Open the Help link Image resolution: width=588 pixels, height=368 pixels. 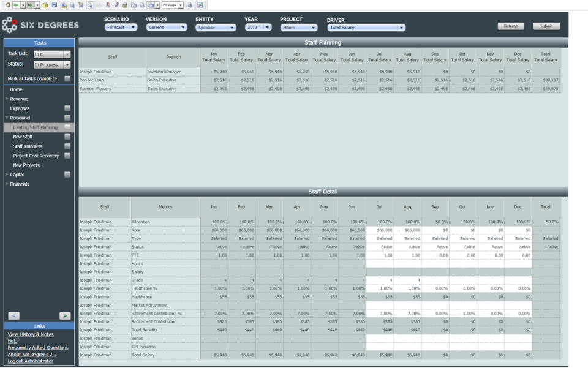tap(12, 341)
